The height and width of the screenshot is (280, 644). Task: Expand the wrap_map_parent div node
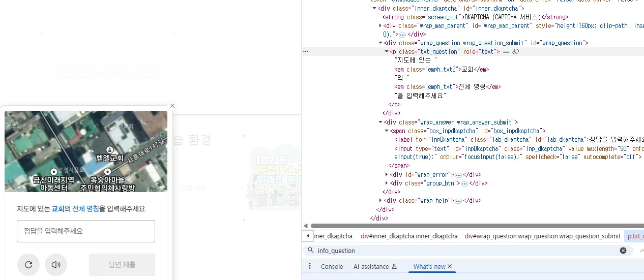(380, 25)
